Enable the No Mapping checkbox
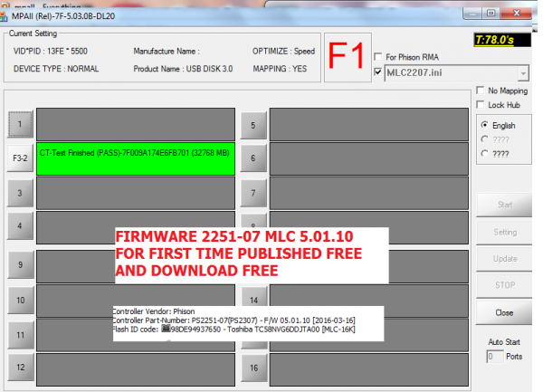Screen dimensions: 543x392 click(x=481, y=91)
